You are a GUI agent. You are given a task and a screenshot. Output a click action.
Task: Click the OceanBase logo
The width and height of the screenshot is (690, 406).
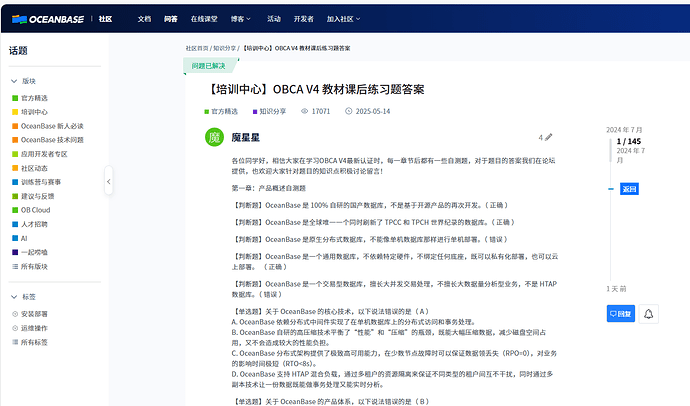point(48,19)
